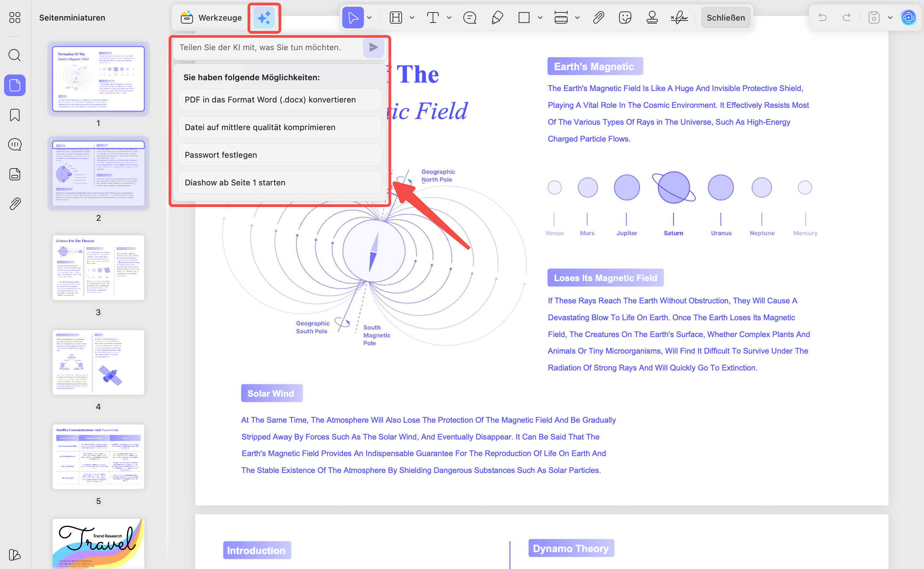
Task: Select the freehand pen annotation tool
Action: click(x=497, y=17)
